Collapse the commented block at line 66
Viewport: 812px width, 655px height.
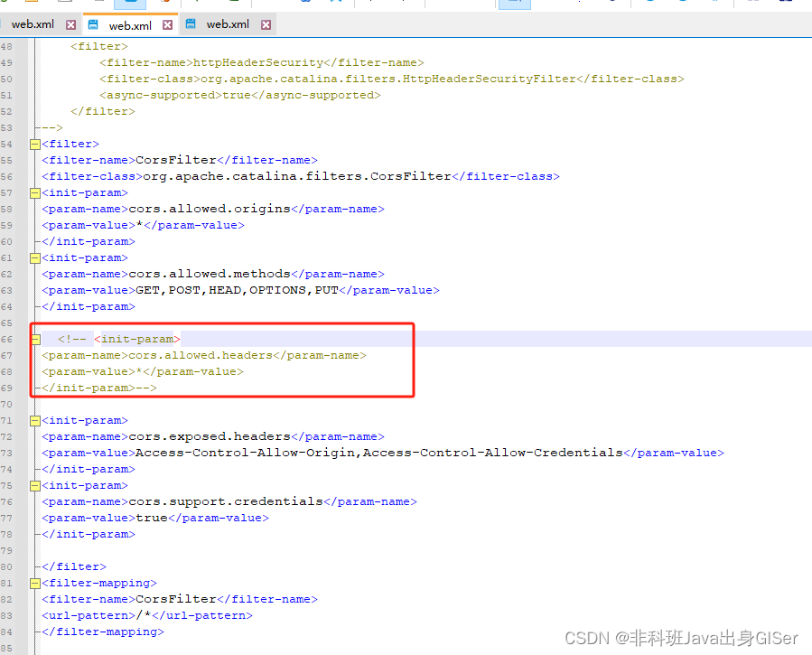click(x=35, y=339)
